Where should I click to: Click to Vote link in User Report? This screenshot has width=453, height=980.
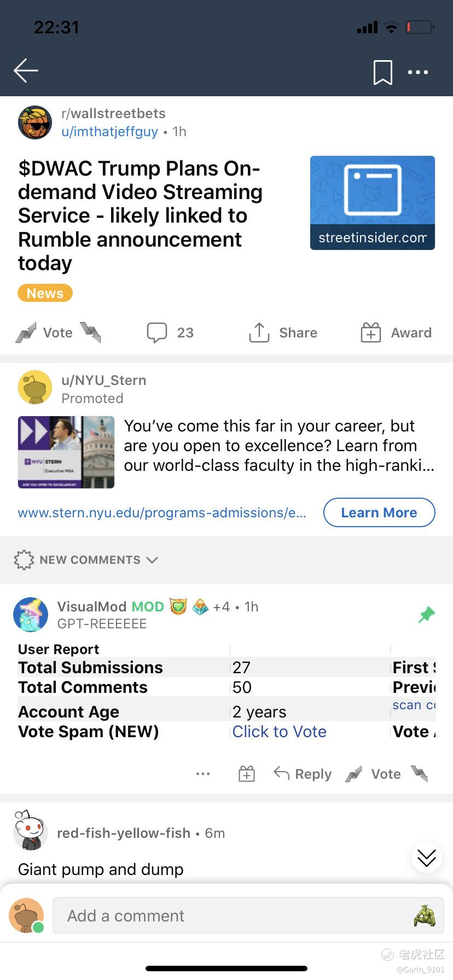[x=279, y=732]
